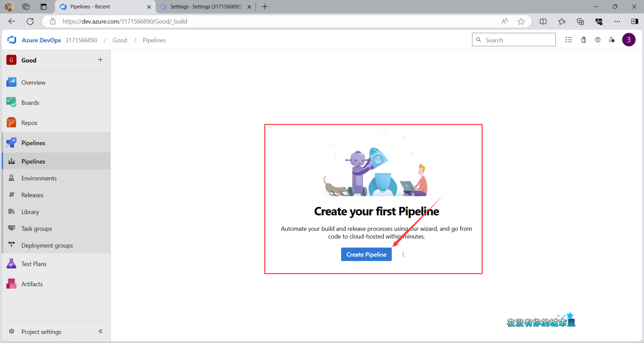Click the Pipelines breadcrumb link
Screen dimensions: 644x343
[x=154, y=40]
